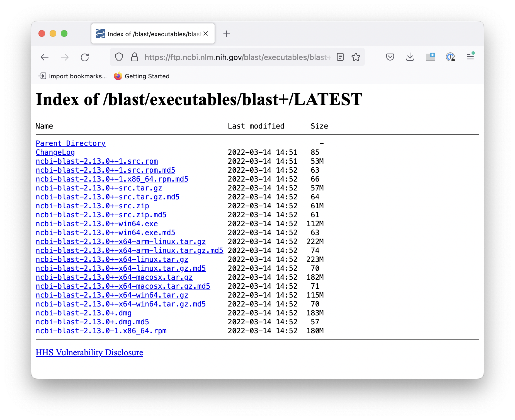
Task: Open x64-linux.tar.gz.md5 checksum link
Action: tap(121, 268)
